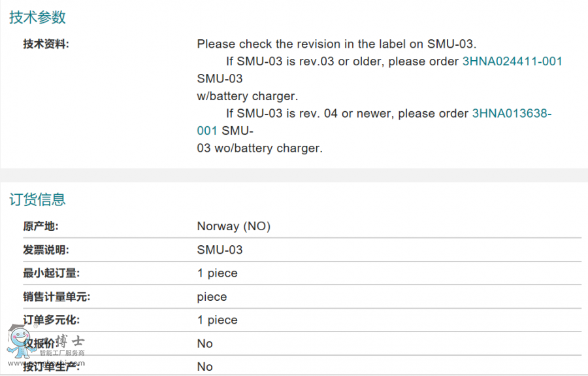Select the 订单多元化 field label
This screenshot has height=376, width=588.
(52, 320)
